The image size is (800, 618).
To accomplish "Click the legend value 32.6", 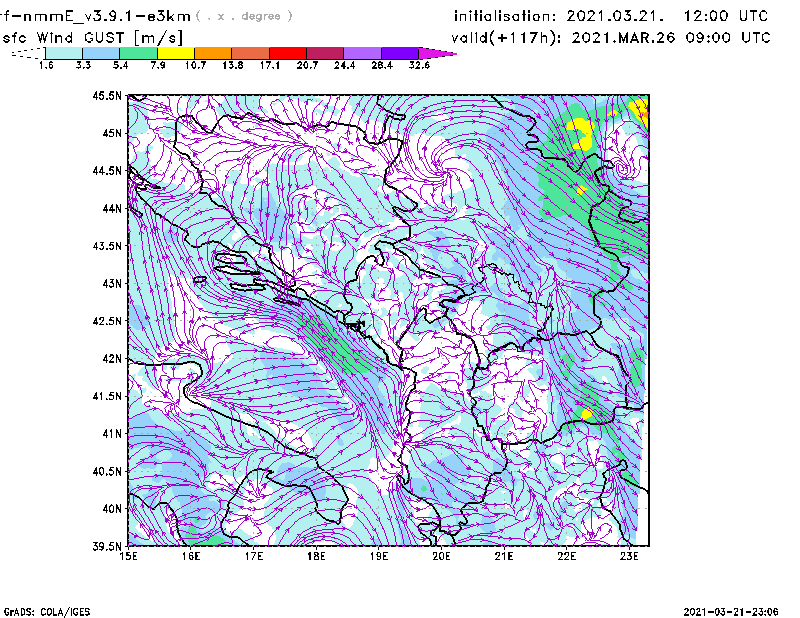I will coord(419,65).
